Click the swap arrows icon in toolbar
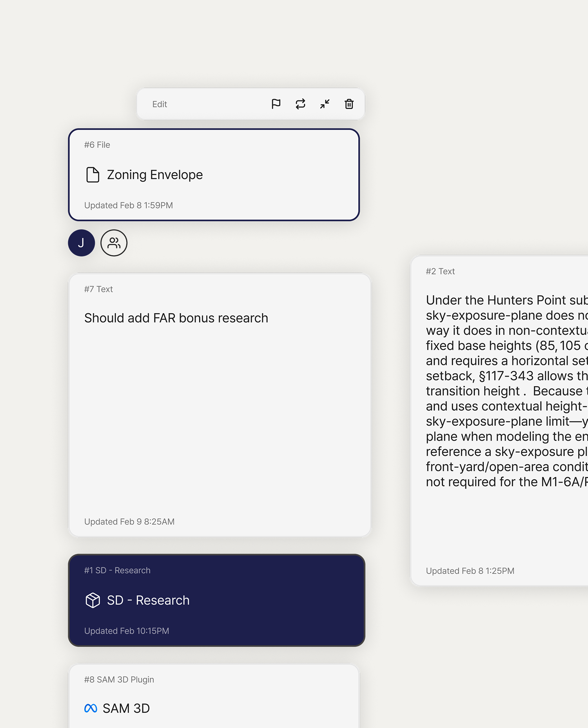The image size is (588, 728). [x=300, y=104]
